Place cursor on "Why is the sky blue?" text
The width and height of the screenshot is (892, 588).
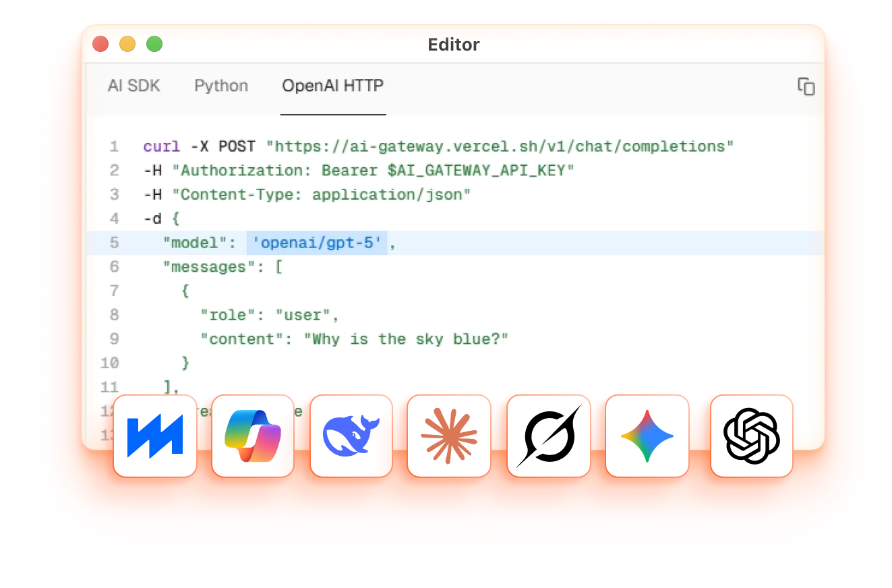409,339
